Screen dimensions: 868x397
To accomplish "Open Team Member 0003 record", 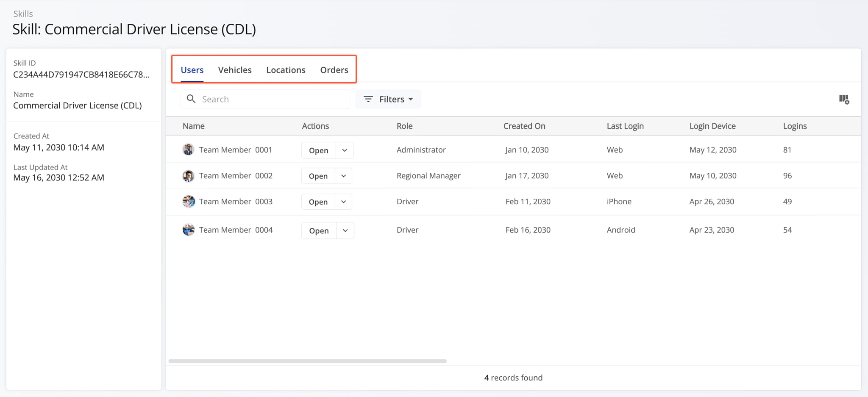I will (318, 202).
